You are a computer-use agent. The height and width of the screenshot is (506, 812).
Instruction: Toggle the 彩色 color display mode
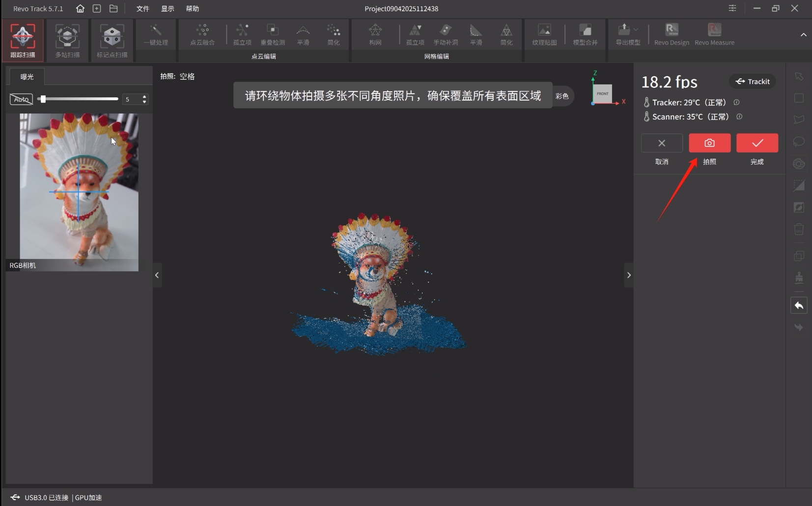coord(562,96)
